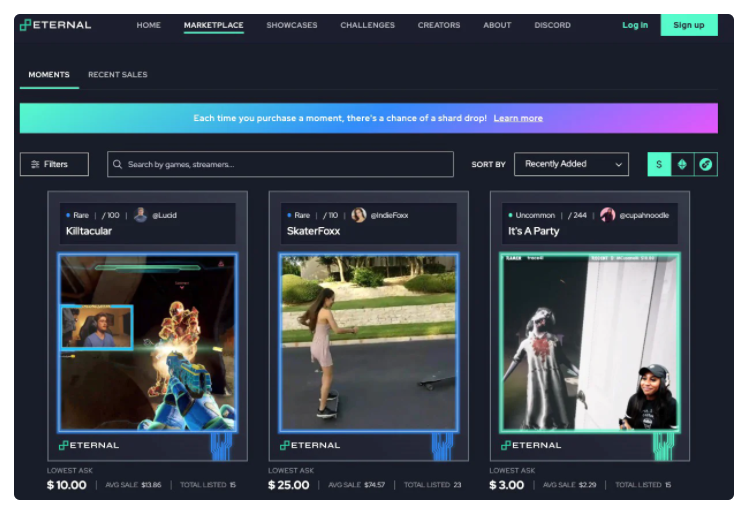Expand the Recently Added sort dropdown
This screenshot has width=741, height=505.
pyautogui.click(x=571, y=164)
